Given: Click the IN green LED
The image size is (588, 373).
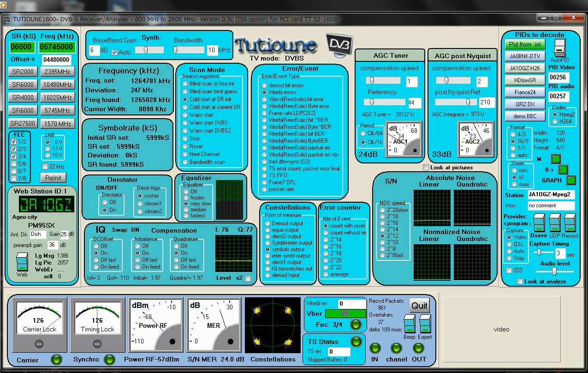Looking at the screenshot, I should [375, 348].
